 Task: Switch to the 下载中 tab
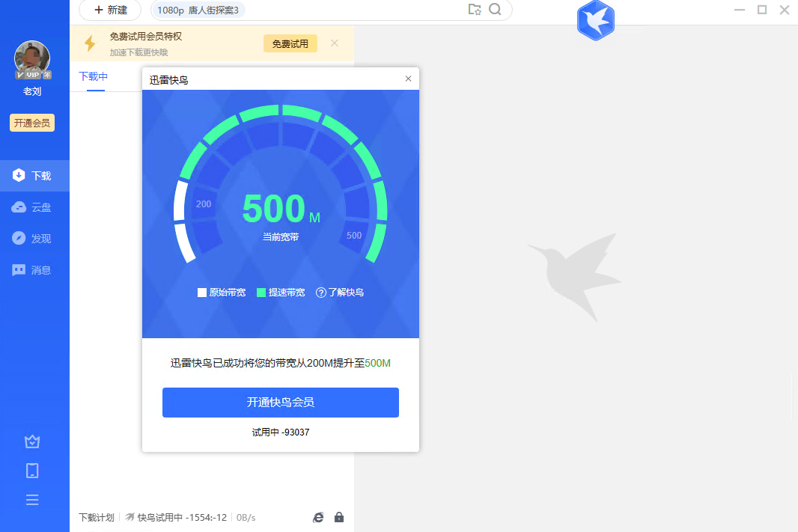[x=94, y=77]
